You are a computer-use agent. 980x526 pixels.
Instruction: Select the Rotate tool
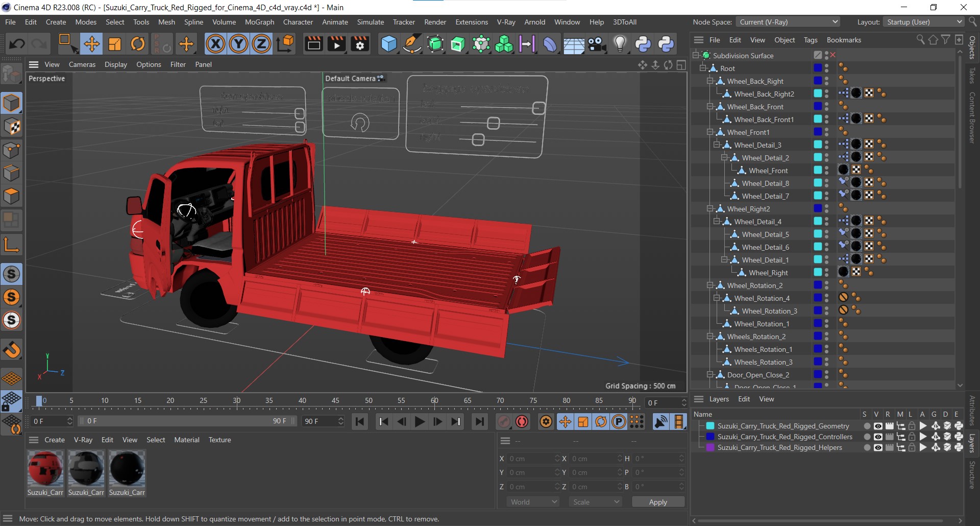(138, 44)
